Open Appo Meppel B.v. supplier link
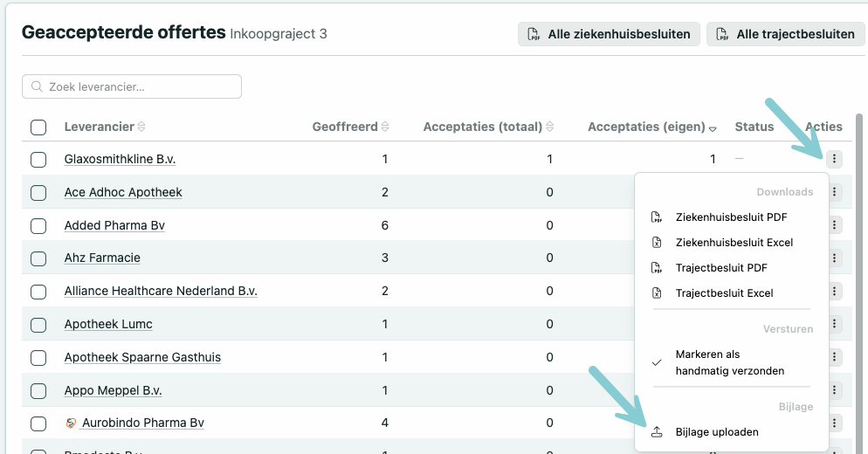Image resolution: width=868 pixels, height=454 pixels. pyautogui.click(x=113, y=391)
